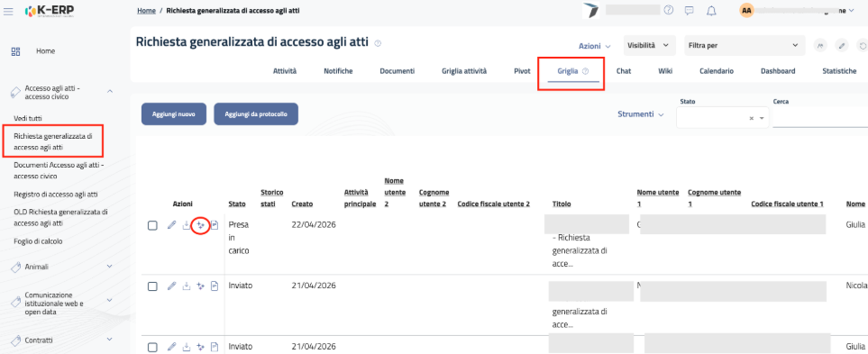Clear the Stato filter with the x
Image resolution: width=868 pixels, height=354 pixels.
(751, 118)
